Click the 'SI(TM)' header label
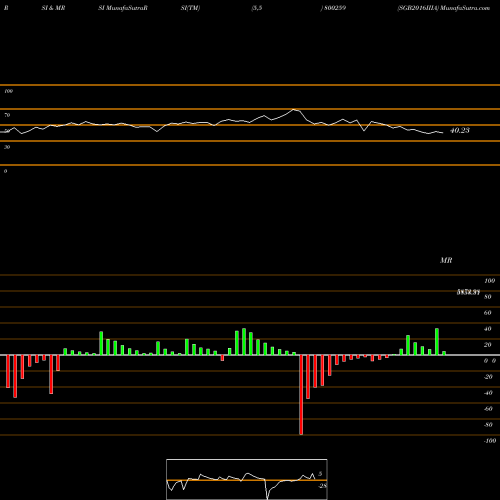Image resolution: width=500 pixels, height=500 pixels. [190, 8]
